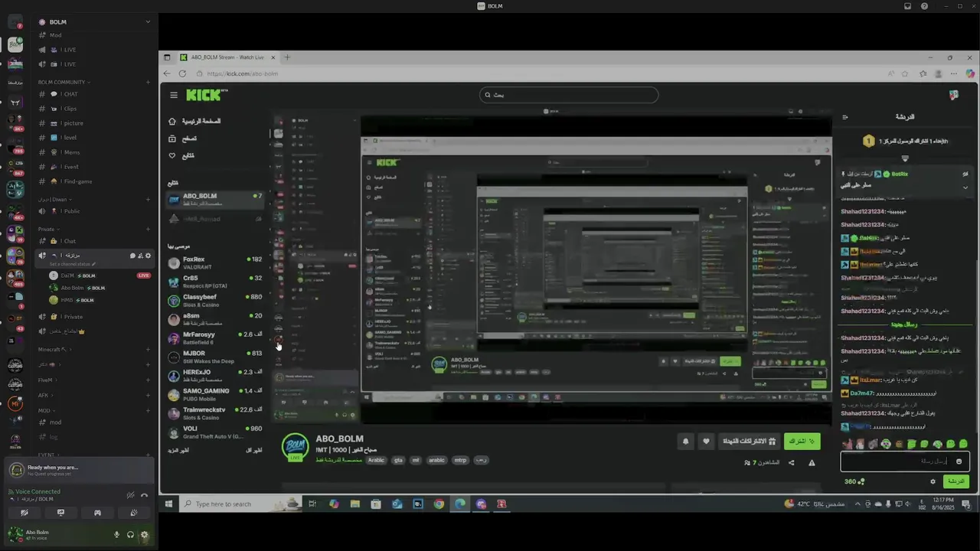Go back in the browser
This screenshot has height=551, width=980.
click(x=167, y=73)
